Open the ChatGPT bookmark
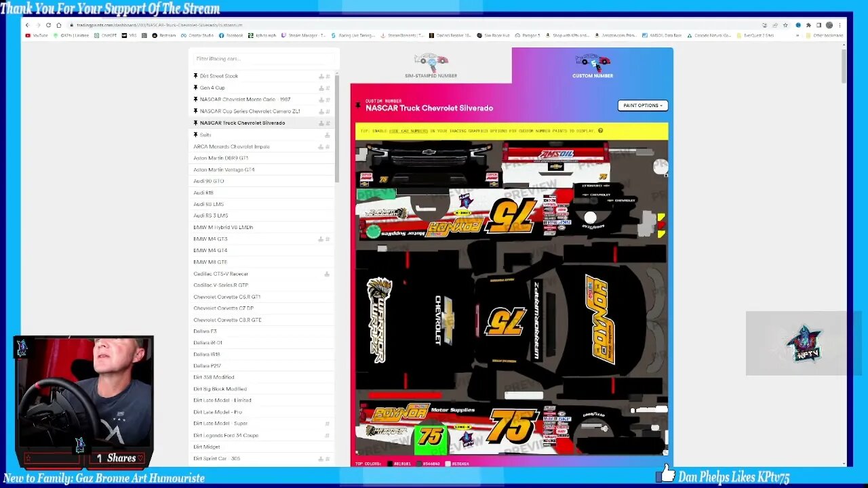868x488 pixels. coord(106,35)
